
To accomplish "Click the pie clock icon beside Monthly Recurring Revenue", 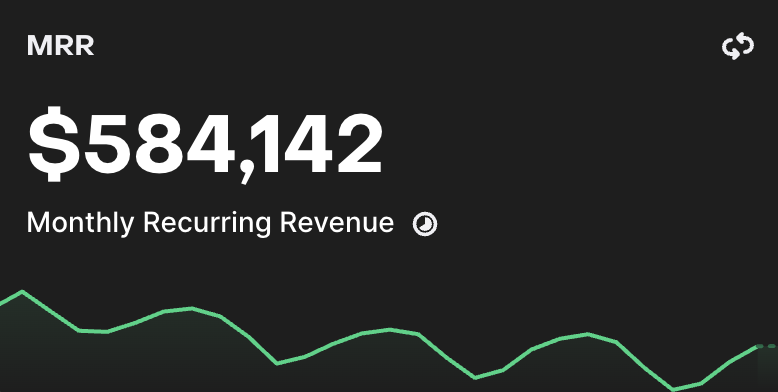I will 425,224.
